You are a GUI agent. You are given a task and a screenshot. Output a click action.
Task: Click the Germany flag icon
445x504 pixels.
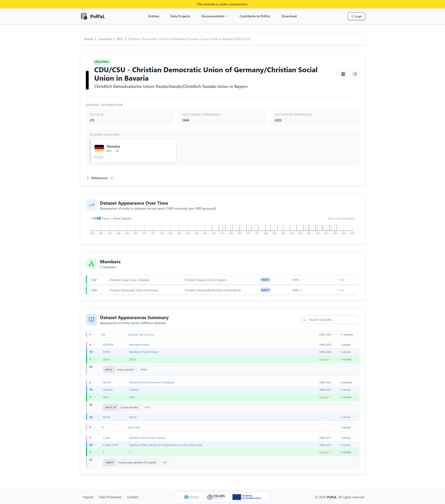tap(99, 148)
